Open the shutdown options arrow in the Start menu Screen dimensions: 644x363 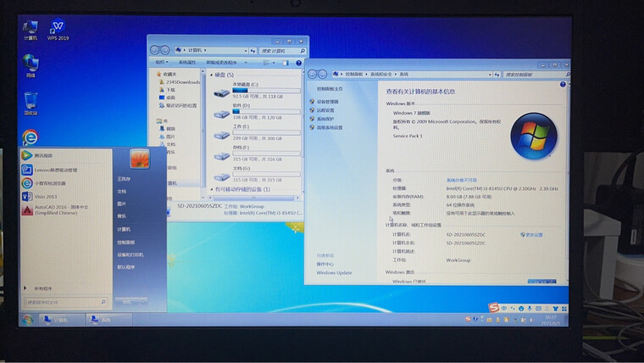[143, 302]
